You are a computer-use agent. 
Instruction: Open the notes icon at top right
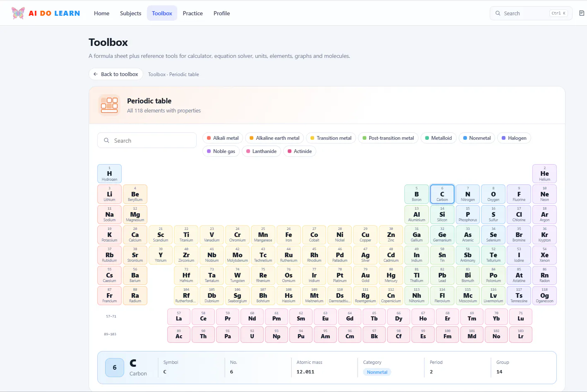pos(582,13)
